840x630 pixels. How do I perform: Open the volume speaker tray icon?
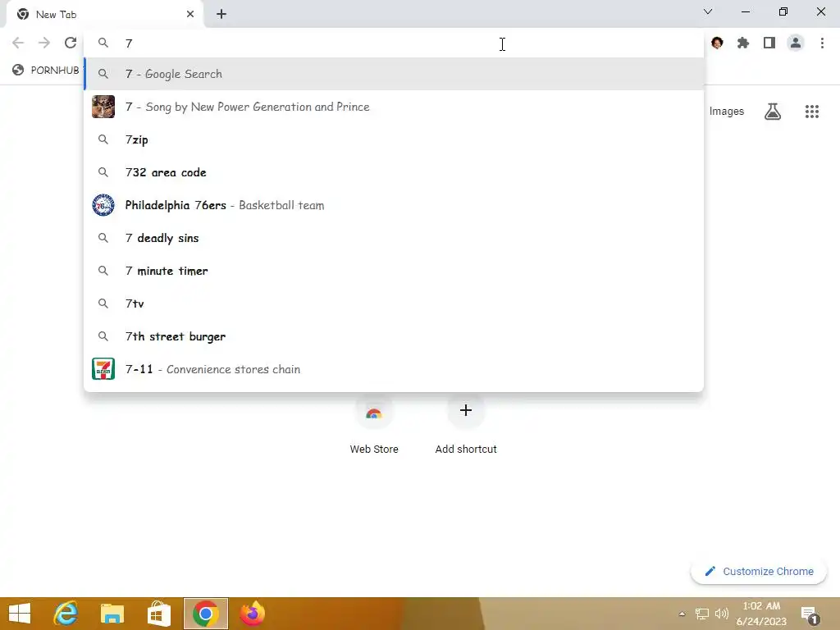pos(722,614)
